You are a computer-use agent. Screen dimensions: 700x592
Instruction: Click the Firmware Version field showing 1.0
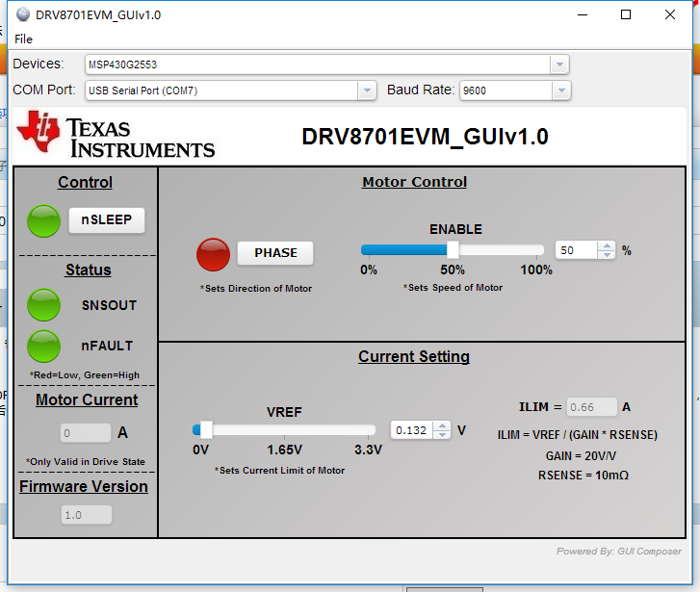87,515
